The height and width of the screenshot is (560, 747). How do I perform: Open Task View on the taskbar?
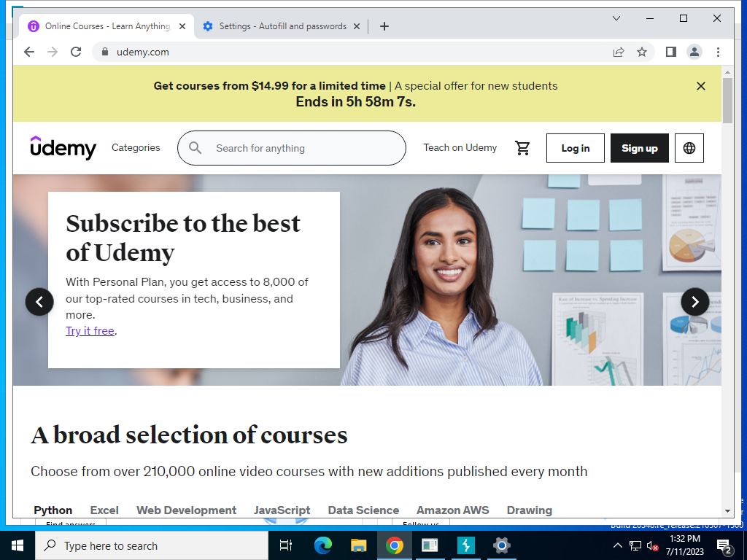point(286,545)
